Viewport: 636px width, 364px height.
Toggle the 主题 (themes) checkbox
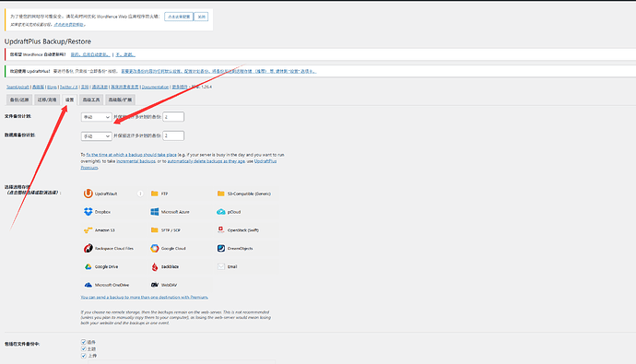[x=84, y=348]
